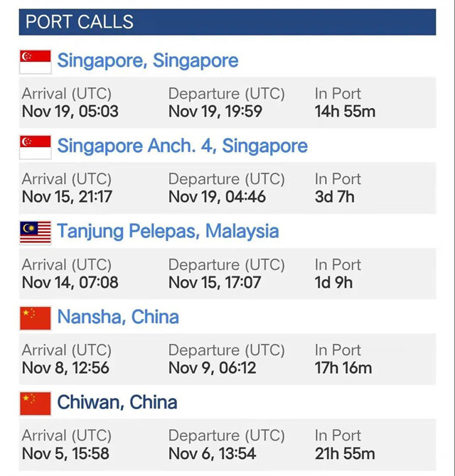Click the Malaysia flag icon
The image size is (455, 476).
click(x=35, y=232)
